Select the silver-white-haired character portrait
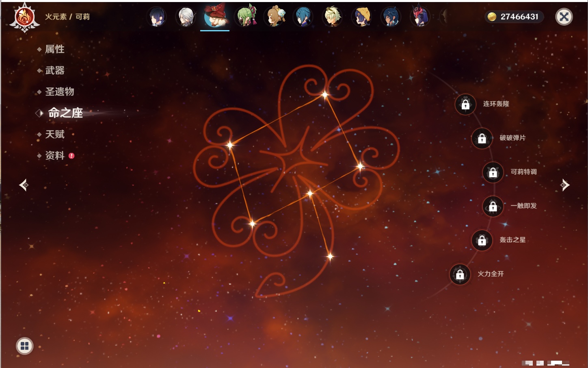 coord(186,17)
